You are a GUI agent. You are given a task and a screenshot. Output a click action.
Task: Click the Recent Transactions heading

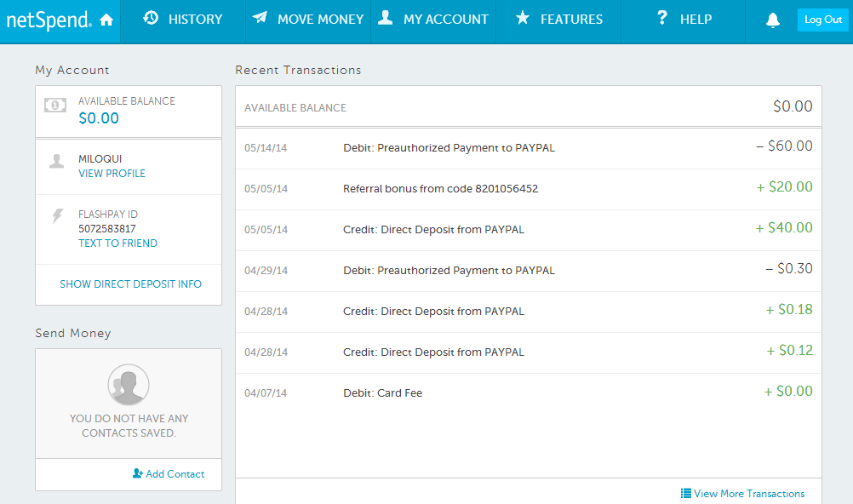click(298, 70)
